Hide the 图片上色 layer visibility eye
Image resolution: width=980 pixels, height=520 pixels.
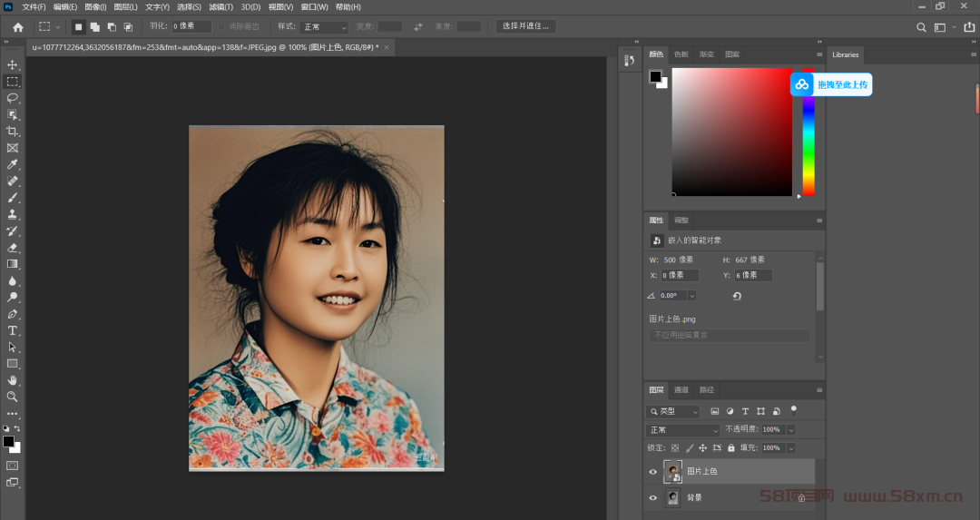coord(653,472)
